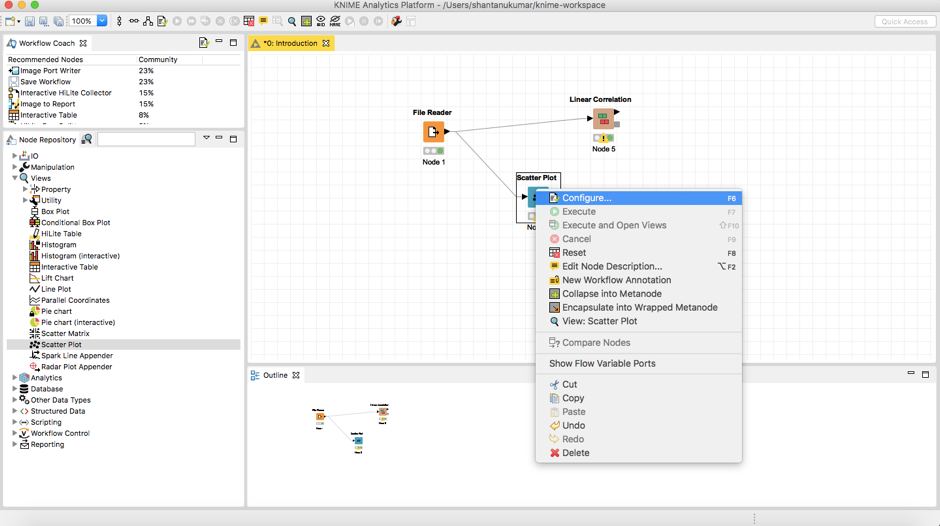Click the horizontal node alignment icon

coord(134,21)
